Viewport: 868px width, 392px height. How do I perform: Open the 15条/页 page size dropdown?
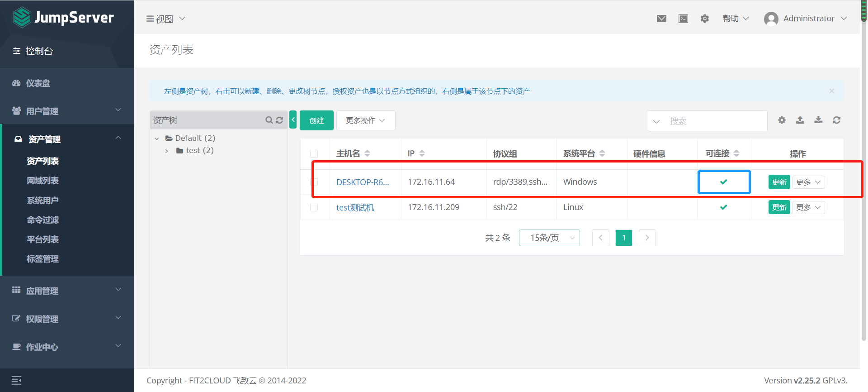click(x=549, y=238)
